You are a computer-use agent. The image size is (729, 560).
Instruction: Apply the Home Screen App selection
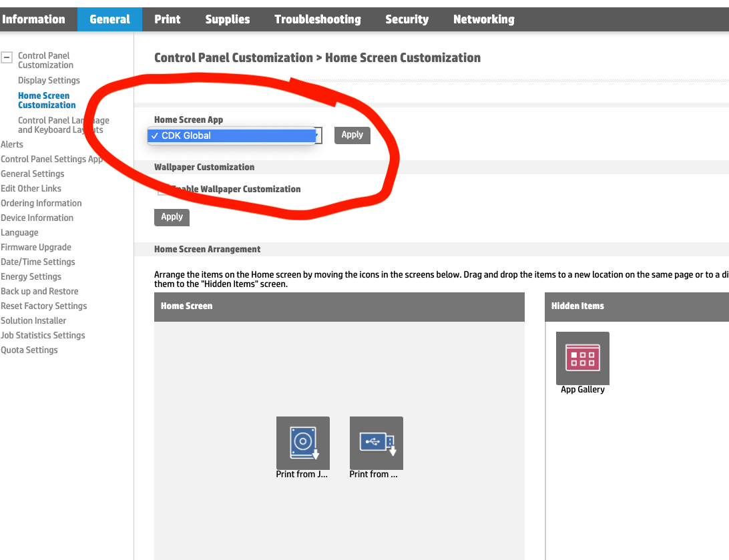352,135
